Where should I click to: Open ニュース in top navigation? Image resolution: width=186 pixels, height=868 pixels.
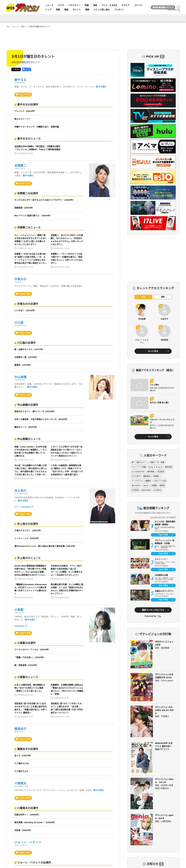(49, 5)
